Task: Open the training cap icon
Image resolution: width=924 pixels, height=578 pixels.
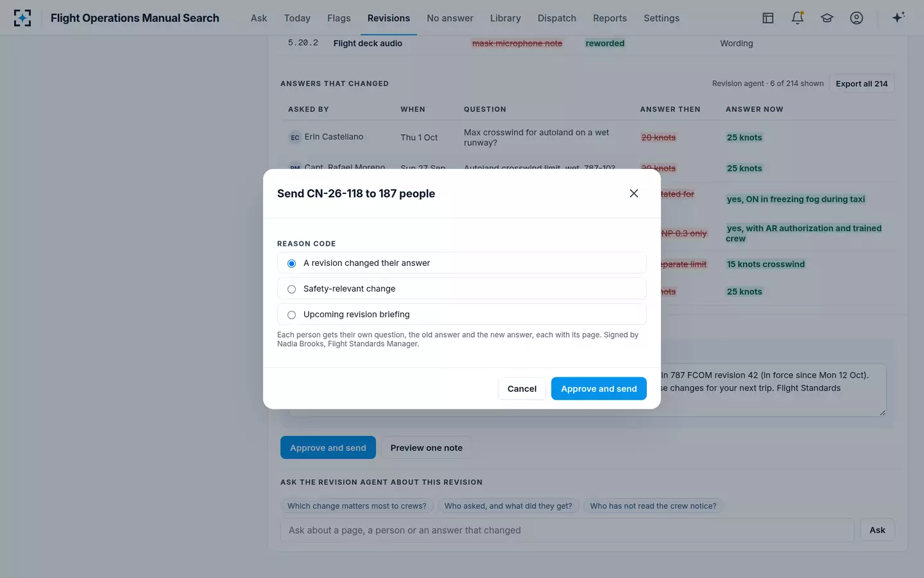Action: click(x=827, y=18)
